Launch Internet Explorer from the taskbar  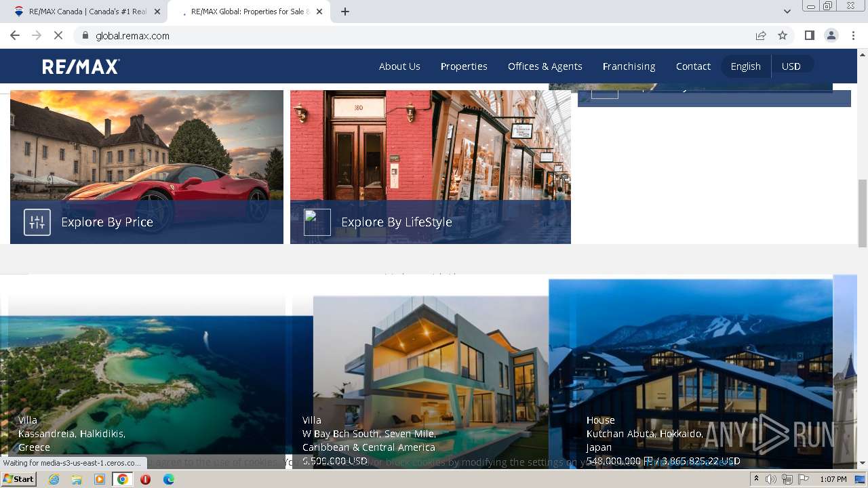(54, 479)
